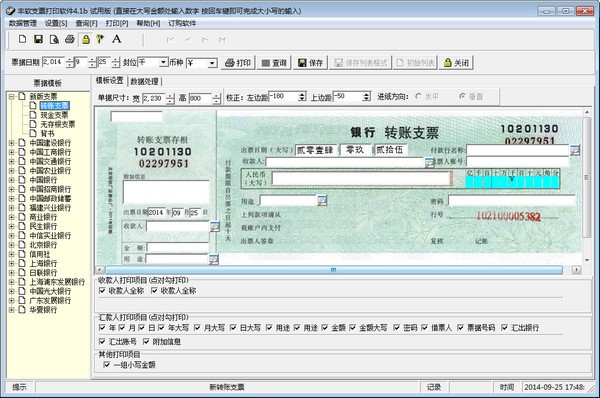Toggle 年大写 checkbox
Image resolution: width=600 pixels, height=398 pixels.
point(161,328)
